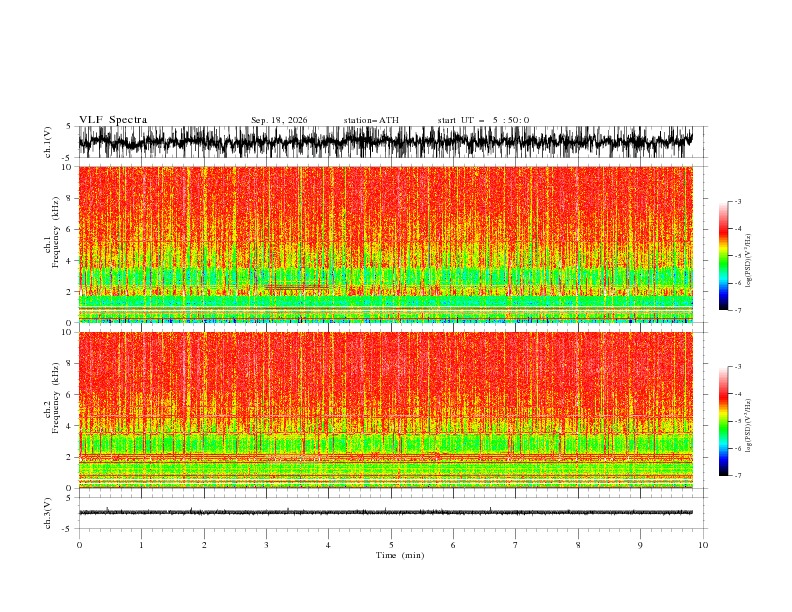Click the Sep. 18, 2026 date label
The width and height of the screenshot is (792, 612).
(279, 120)
